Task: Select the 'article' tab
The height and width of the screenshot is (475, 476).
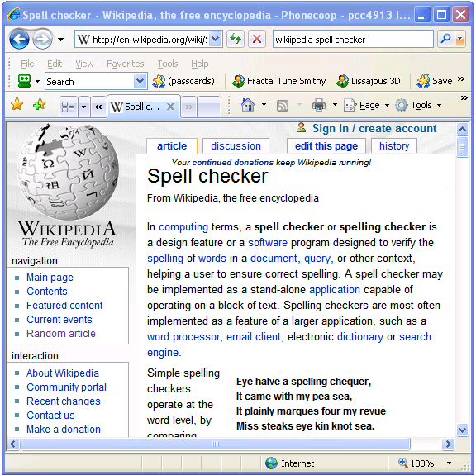Action: pyautogui.click(x=172, y=146)
